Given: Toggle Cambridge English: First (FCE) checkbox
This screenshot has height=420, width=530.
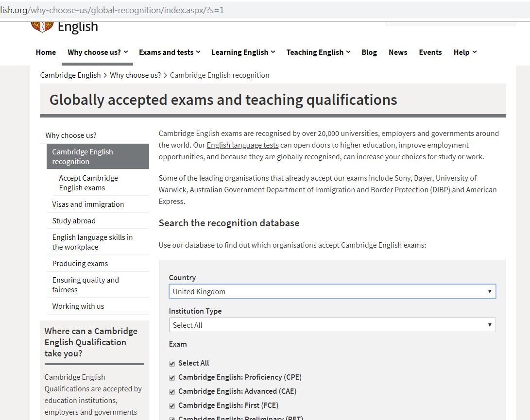Looking at the screenshot, I should [171, 405].
